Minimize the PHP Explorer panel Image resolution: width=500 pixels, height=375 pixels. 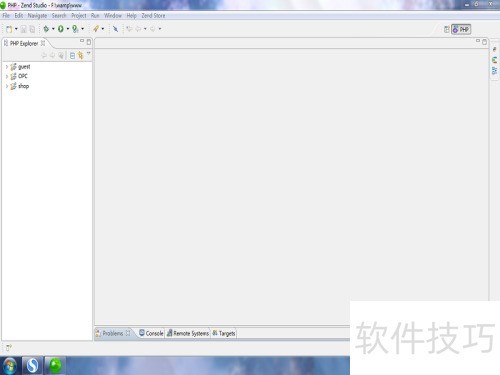[82, 41]
